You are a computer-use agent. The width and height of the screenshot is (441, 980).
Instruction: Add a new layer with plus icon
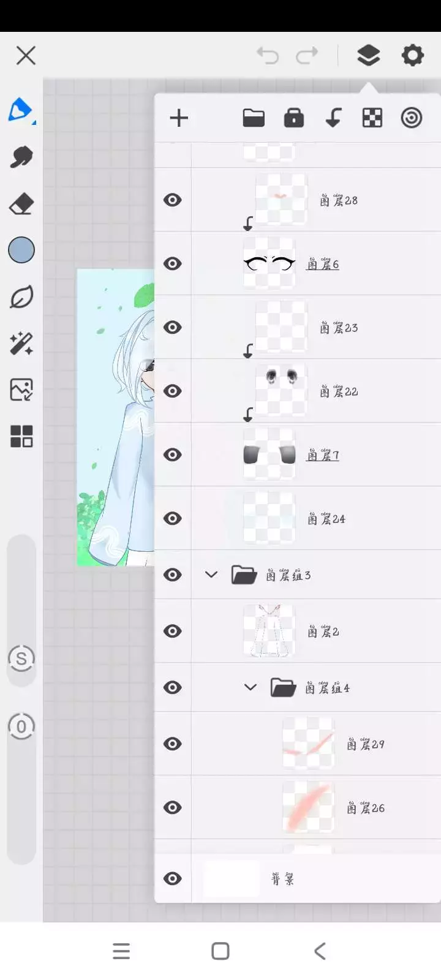tap(179, 118)
